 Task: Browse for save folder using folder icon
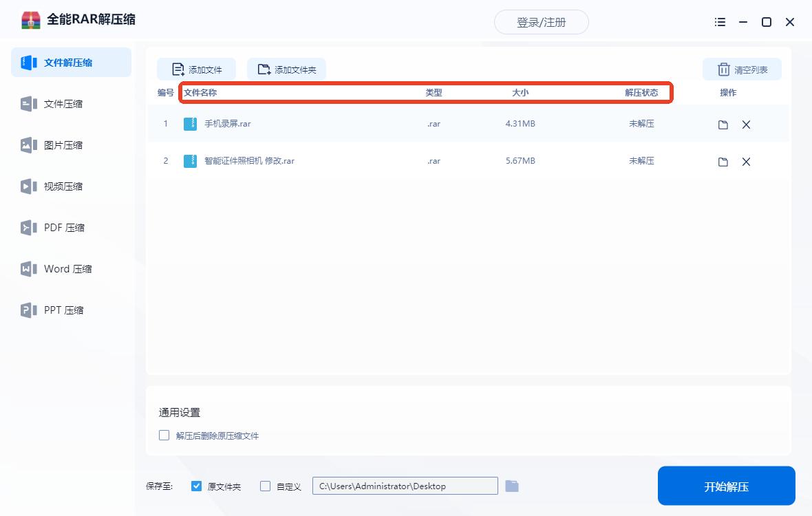coord(511,486)
